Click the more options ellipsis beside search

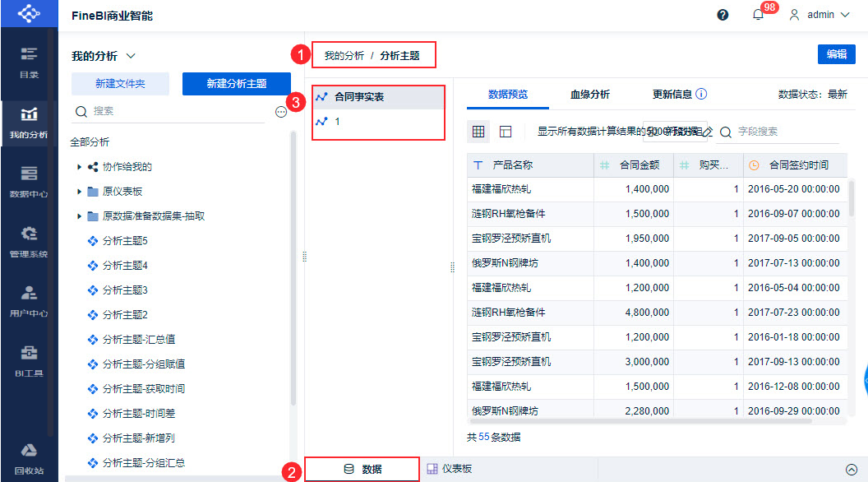pos(280,112)
